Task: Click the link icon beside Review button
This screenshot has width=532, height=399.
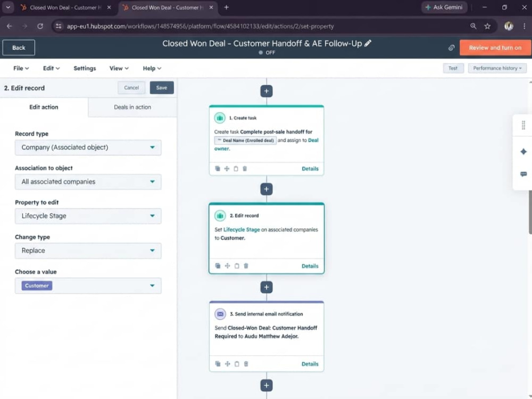Action: point(451,48)
